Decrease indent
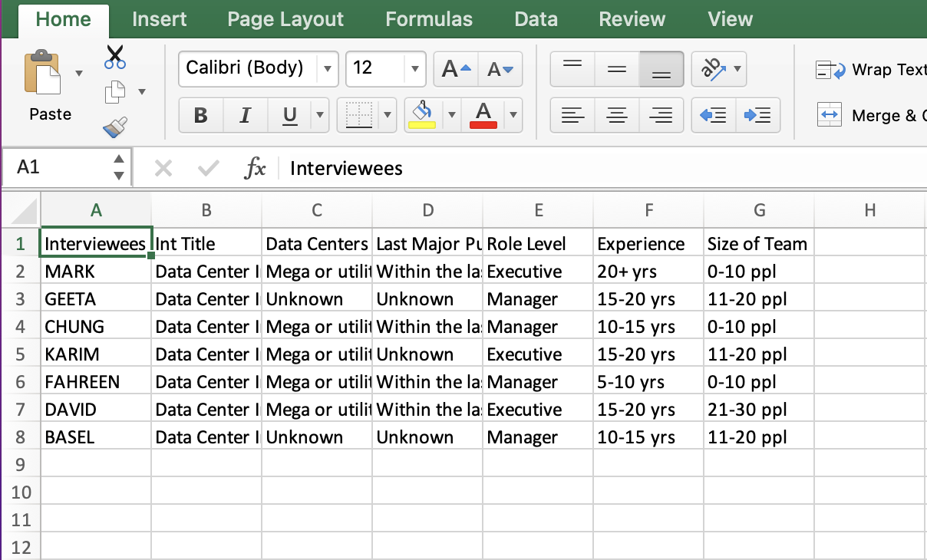Screen dimensions: 927x560 click(713, 115)
